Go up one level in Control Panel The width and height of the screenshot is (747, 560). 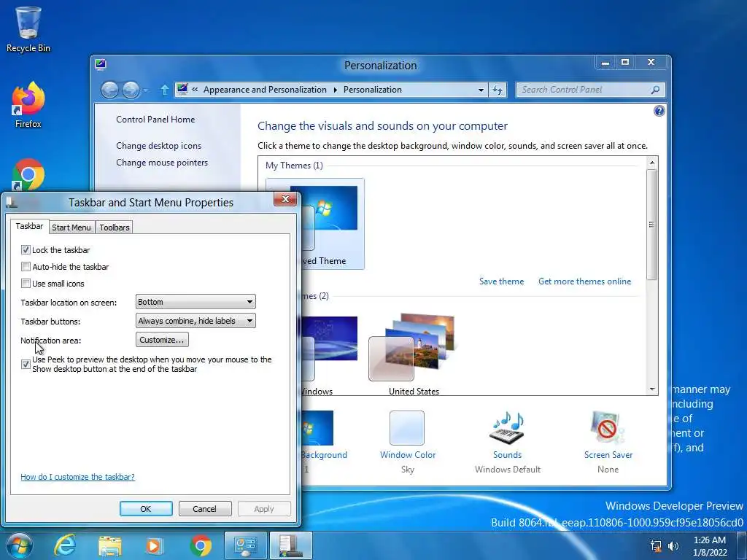[x=164, y=90]
